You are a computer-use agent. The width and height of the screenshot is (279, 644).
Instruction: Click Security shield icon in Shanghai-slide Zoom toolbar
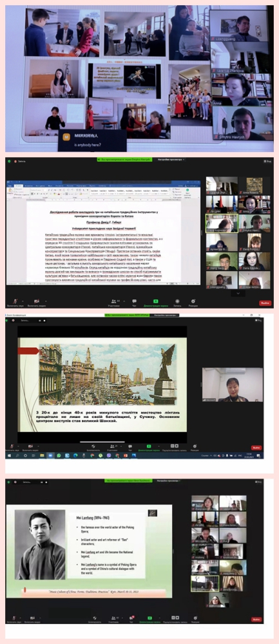[93, 446]
